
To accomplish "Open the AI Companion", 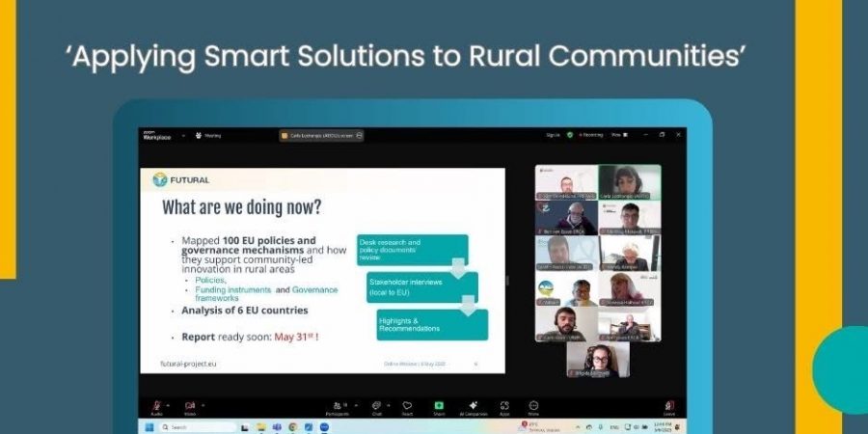I will pos(472,406).
